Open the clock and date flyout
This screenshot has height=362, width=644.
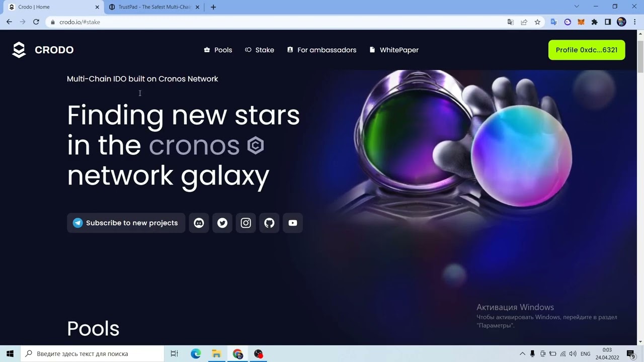tap(607, 353)
